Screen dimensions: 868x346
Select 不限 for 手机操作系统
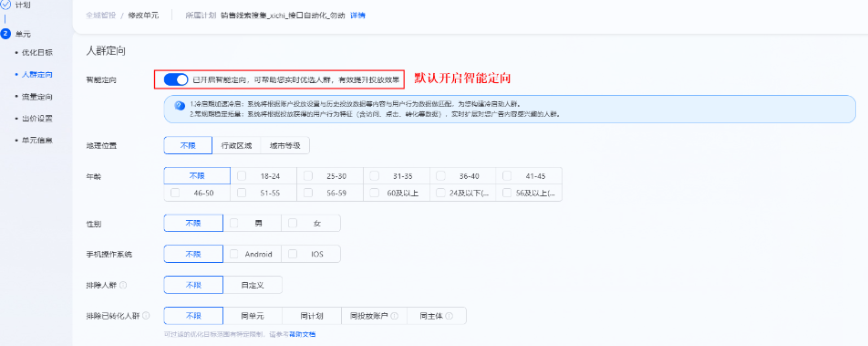point(193,254)
